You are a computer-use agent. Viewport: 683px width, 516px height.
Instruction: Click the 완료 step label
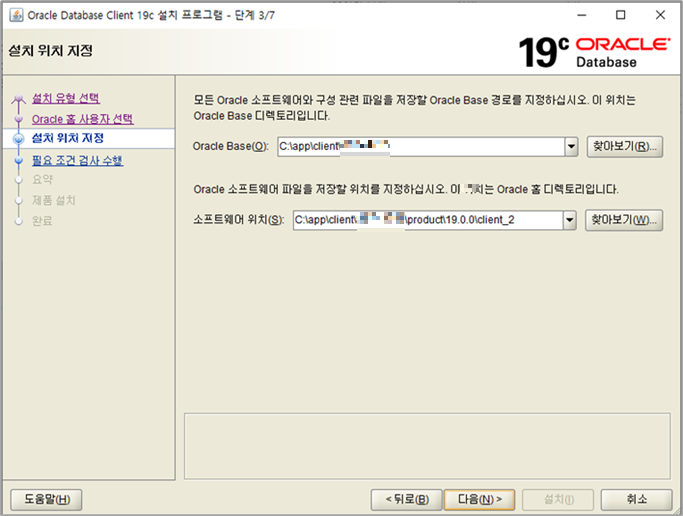pyautogui.click(x=42, y=221)
